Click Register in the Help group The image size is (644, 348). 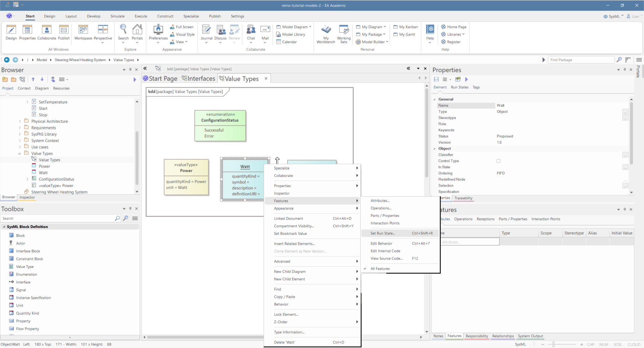453,42
